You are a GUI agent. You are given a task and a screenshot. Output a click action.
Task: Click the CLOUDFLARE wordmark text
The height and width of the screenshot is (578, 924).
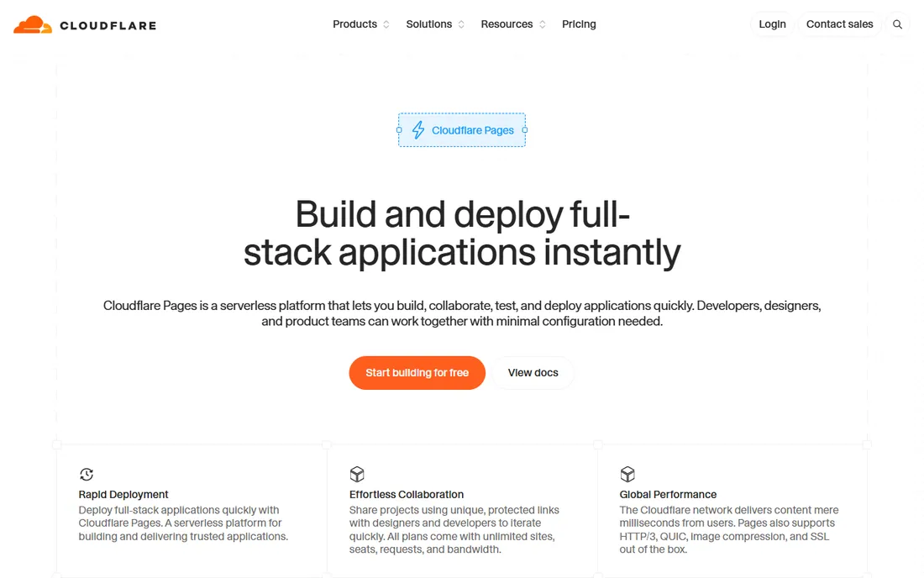point(108,26)
